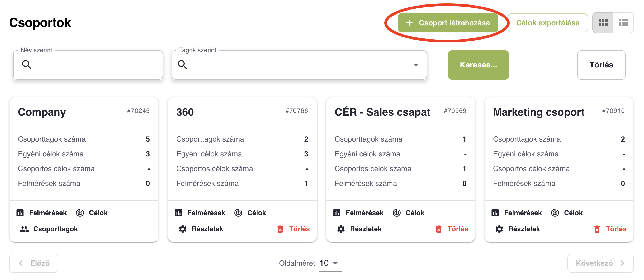Click the Célok exportálása button
The image size is (644, 280).
(548, 23)
